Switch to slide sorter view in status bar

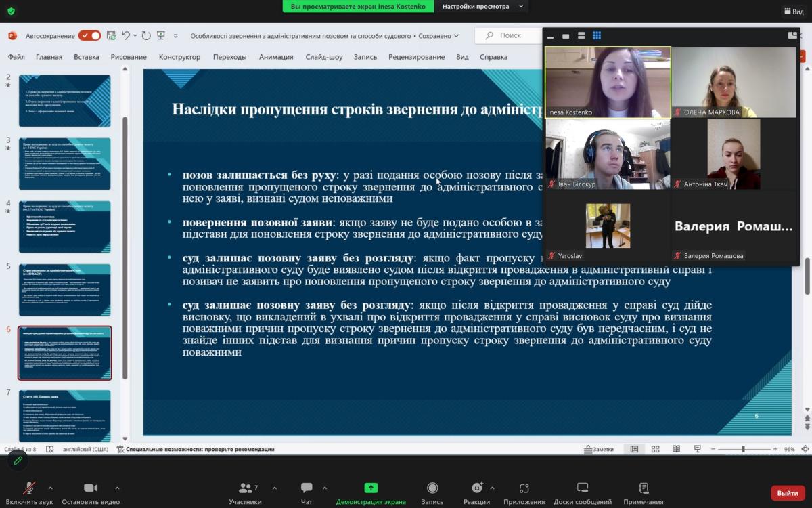click(x=655, y=449)
